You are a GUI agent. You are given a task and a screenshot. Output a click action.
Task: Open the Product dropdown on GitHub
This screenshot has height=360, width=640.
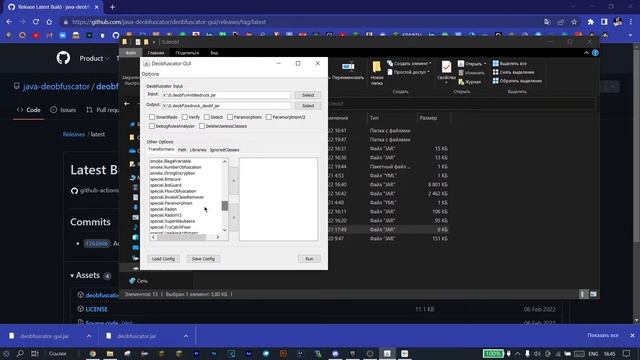(94, 58)
